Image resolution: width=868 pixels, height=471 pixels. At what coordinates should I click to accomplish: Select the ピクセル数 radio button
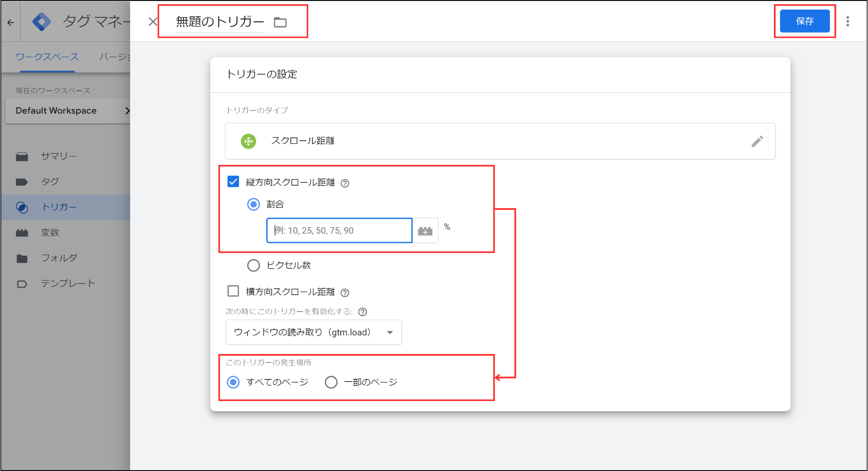click(x=253, y=265)
